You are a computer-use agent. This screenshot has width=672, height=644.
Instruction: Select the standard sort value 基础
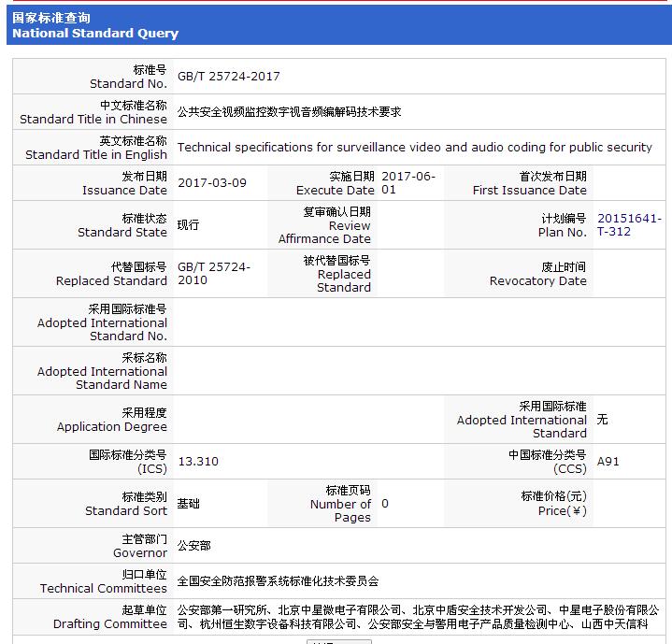tap(188, 504)
